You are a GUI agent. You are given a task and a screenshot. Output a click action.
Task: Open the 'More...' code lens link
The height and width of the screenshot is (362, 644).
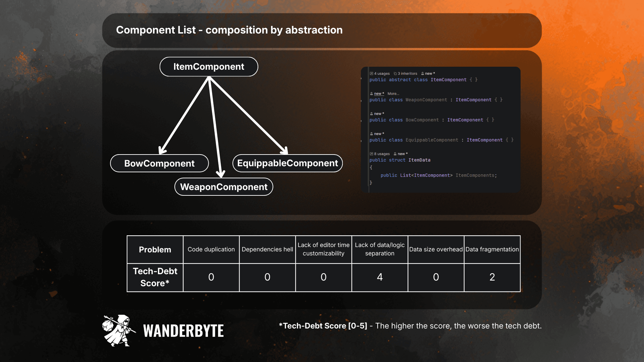393,94
